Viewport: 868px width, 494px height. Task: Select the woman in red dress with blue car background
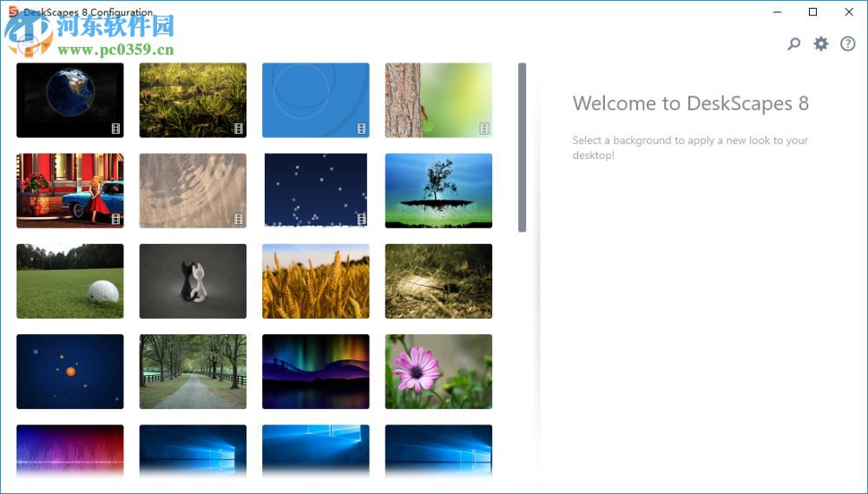[x=70, y=190]
